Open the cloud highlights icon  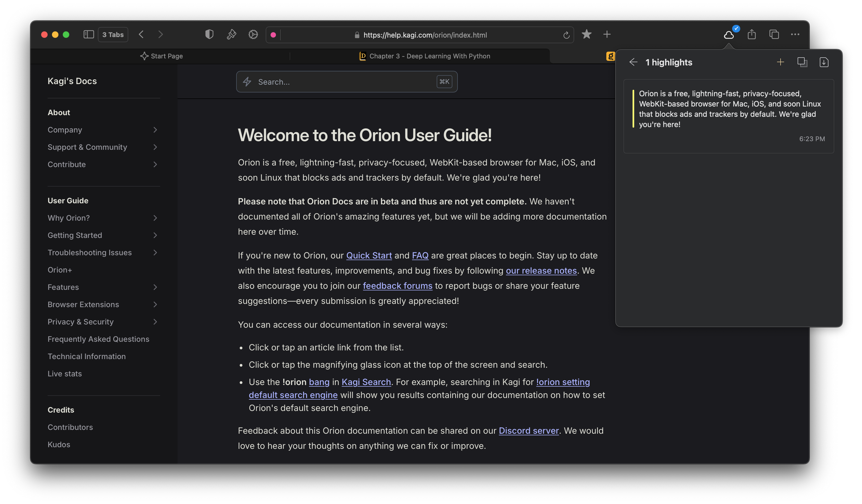[x=729, y=35]
